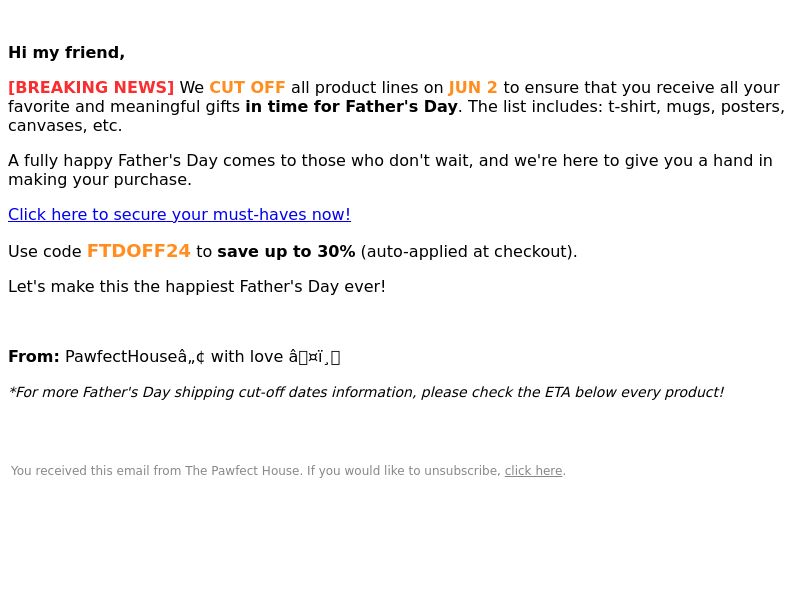Click the red [BREAKING NEWS] heading text
Viewport: 800px width, 600px height.
tap(91, 87)
